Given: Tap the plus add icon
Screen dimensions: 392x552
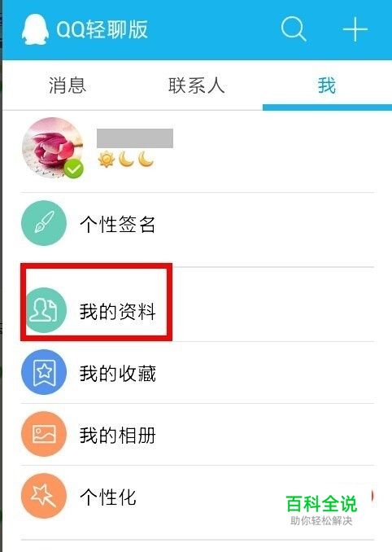Looking at the screenshot, I should pyautogui.click(x=355, y=29).
